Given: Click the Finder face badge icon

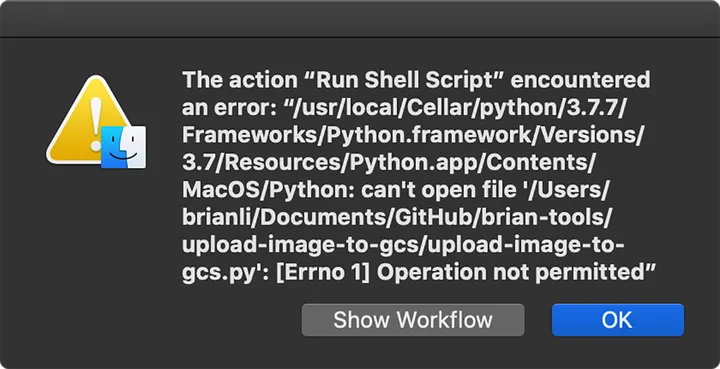Looking at the screenshot, I should (124, 147).
